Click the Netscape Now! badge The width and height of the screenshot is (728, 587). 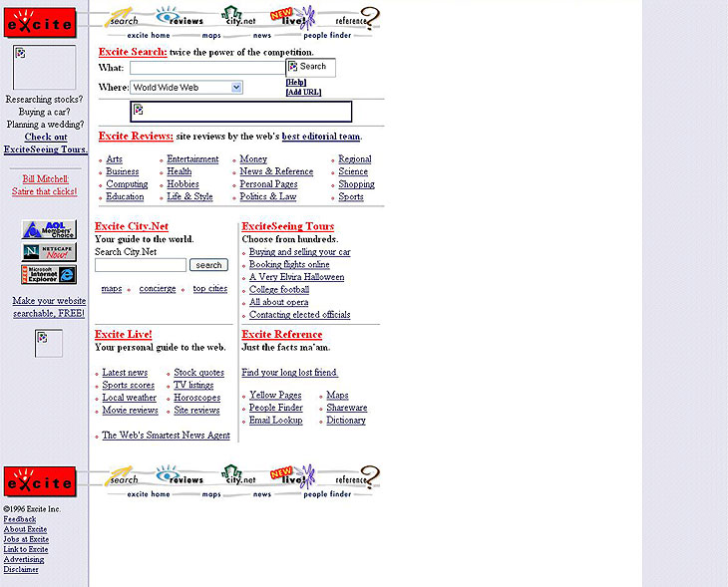49,252
